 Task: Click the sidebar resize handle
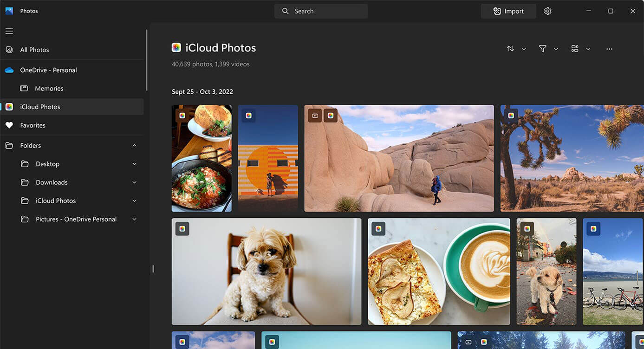click(153, 269)
